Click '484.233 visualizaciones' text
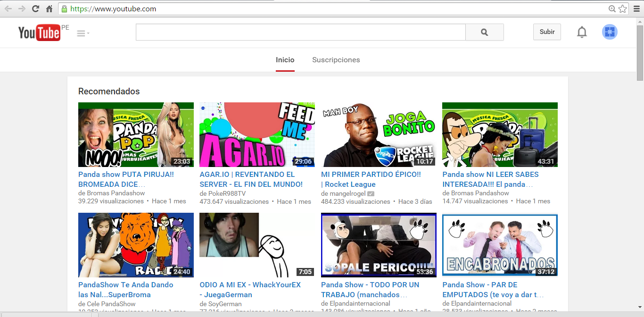 pos(355,201)
